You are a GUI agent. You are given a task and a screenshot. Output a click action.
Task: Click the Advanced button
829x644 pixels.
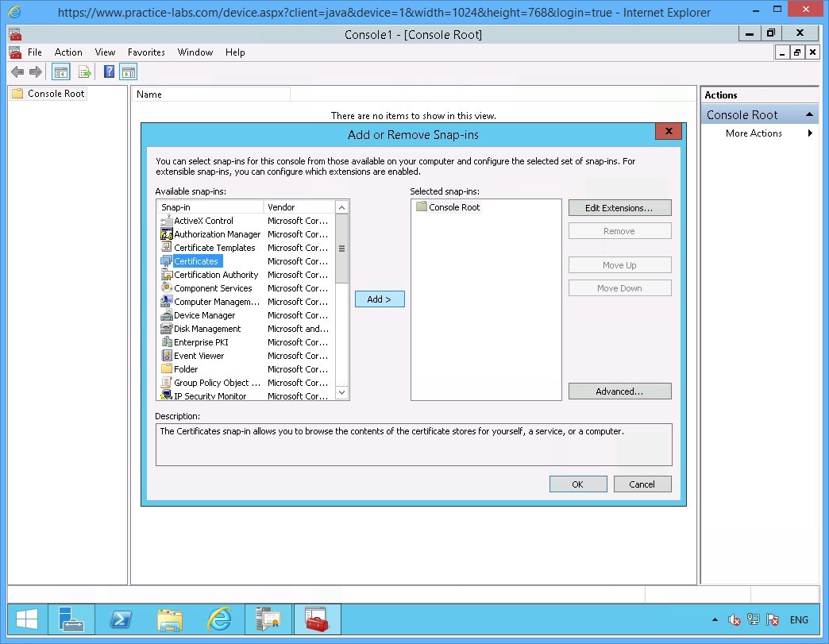click(x=619, y=391)
